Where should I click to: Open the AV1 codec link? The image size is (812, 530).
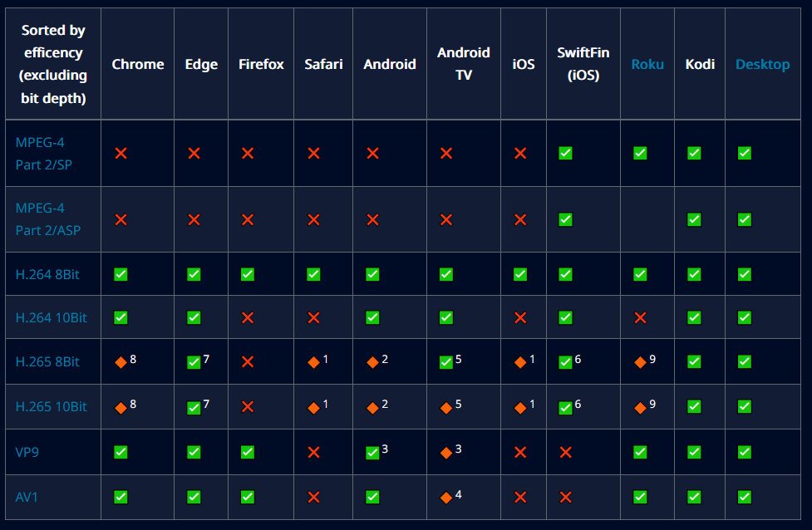click(x=27, y=496)
